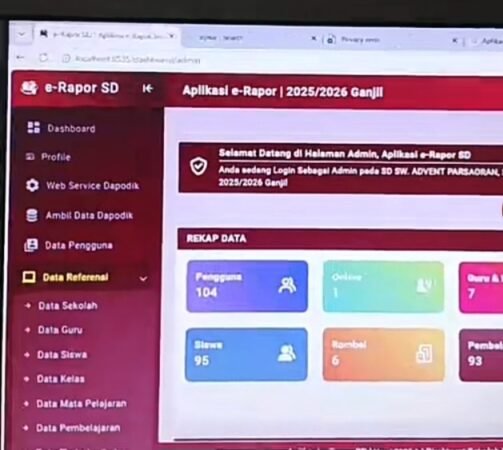Go back with the browser back arrow
Image resolution: width=503 pixels, height=450 pixels.
20,58
